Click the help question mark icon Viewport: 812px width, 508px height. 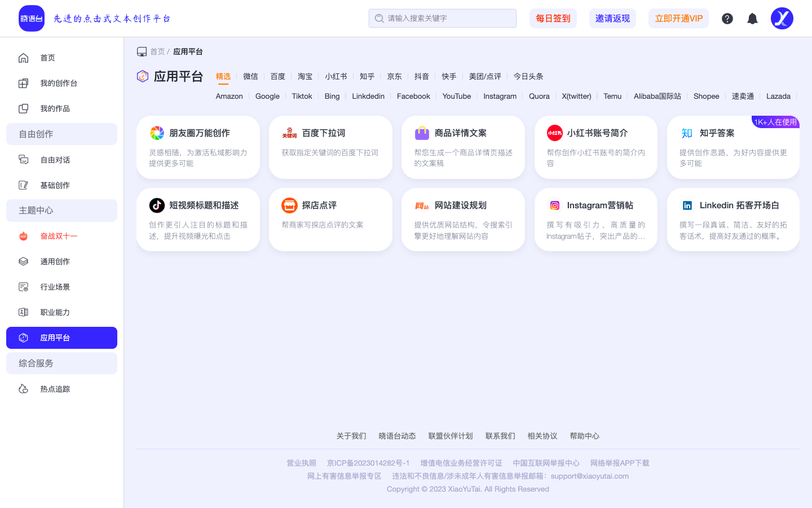(727, 18)
